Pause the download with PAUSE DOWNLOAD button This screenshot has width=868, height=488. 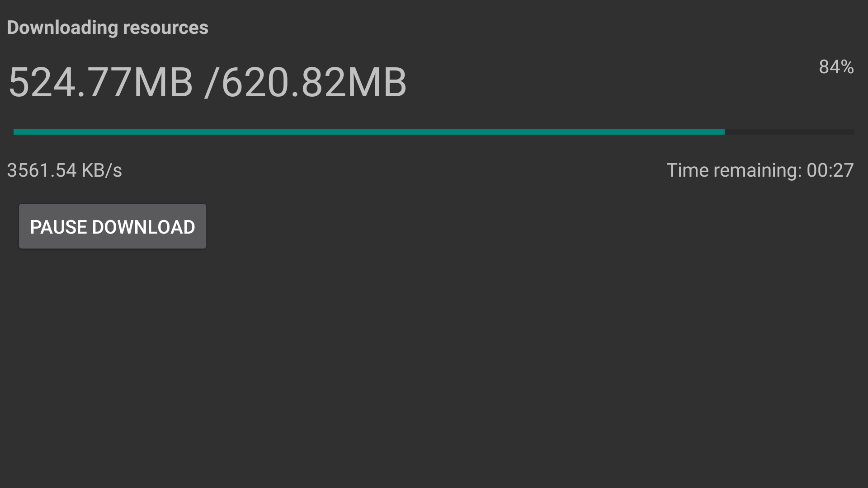pyautogui.click(x=112, y=226)
